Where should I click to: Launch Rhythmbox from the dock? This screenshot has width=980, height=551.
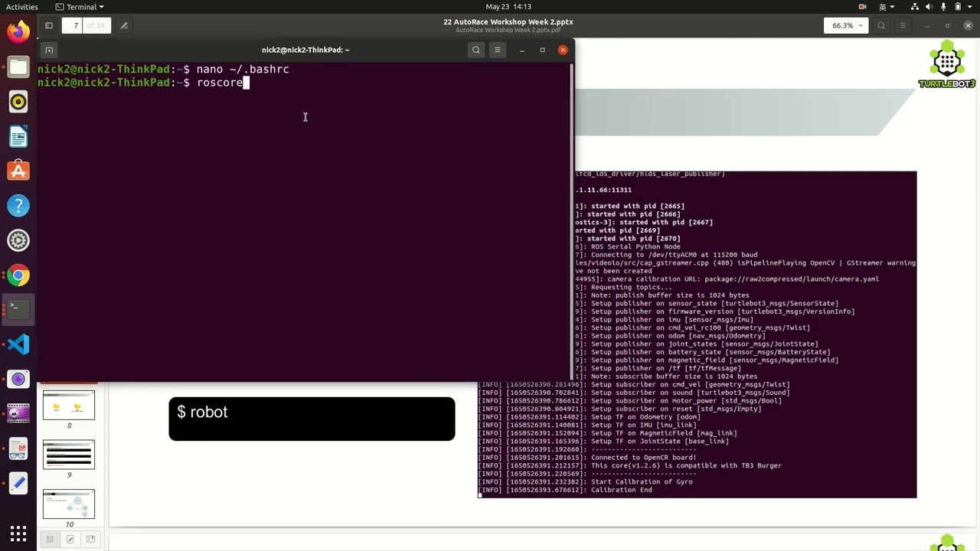[18, 102]
